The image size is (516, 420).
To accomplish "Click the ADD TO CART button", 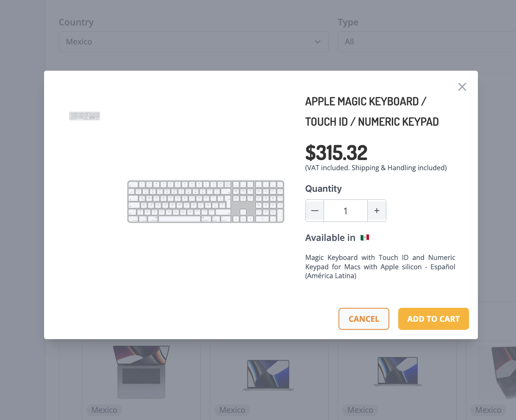I will (433, 319).
